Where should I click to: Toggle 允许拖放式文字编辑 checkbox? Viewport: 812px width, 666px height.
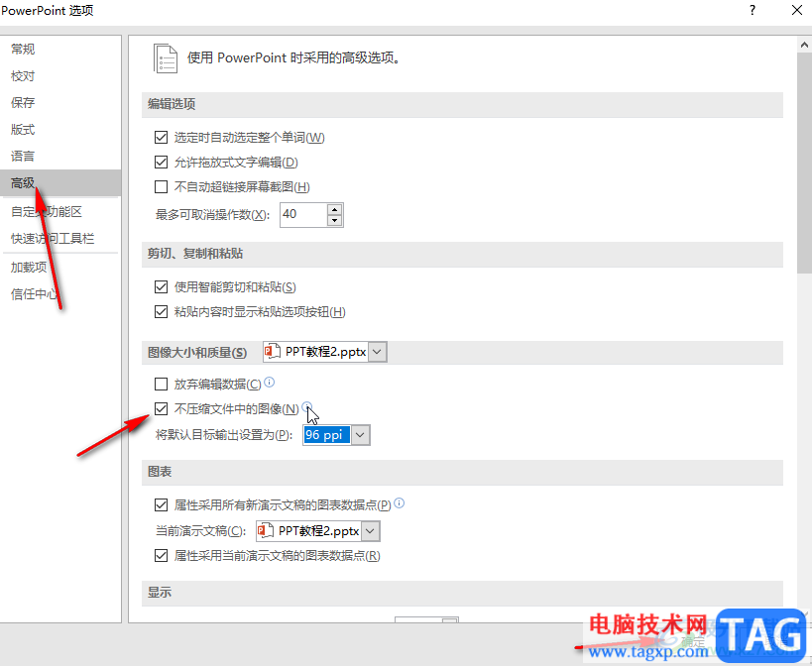coord(161,162)
